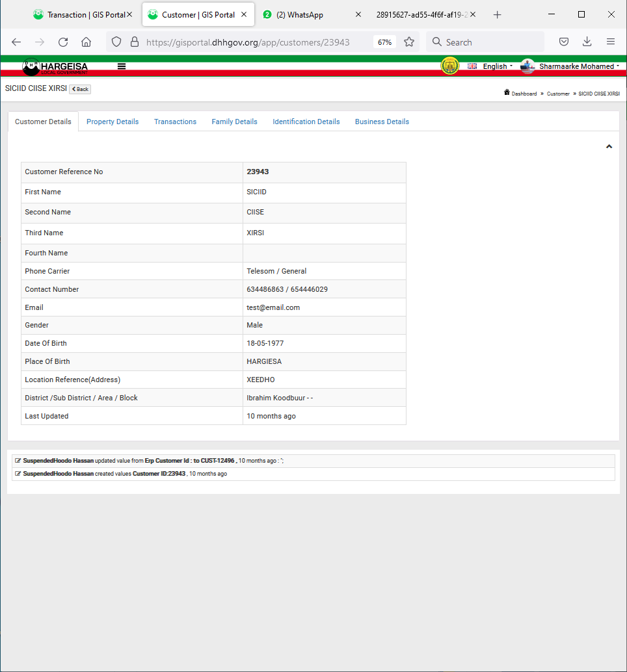Collapse the customer details panel chevron

click(x=609, y=147)
